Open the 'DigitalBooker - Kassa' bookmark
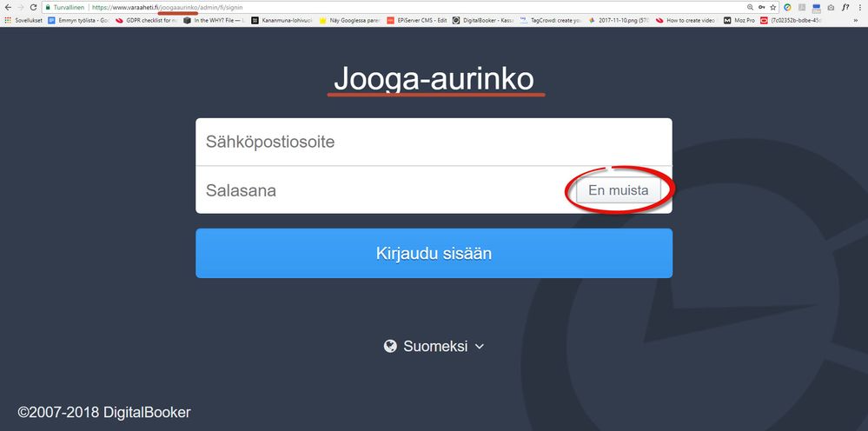This screenshot has height=431, width=868. point(483,21)
